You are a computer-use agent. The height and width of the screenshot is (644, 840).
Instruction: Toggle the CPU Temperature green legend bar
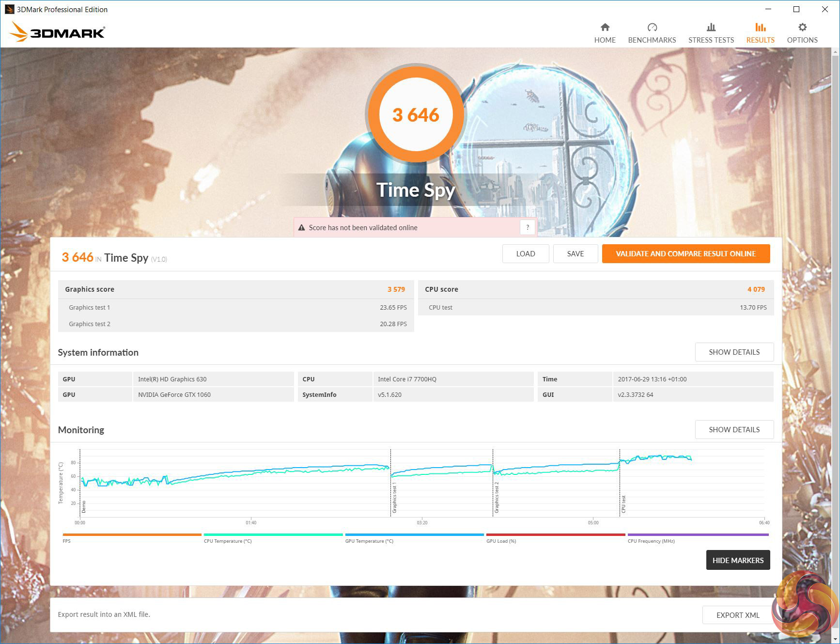(x=273, y=535)
